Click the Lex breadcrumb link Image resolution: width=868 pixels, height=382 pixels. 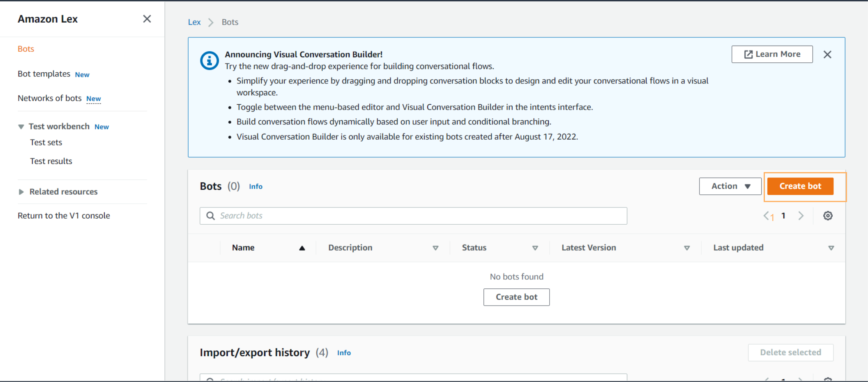click(194, 22)
